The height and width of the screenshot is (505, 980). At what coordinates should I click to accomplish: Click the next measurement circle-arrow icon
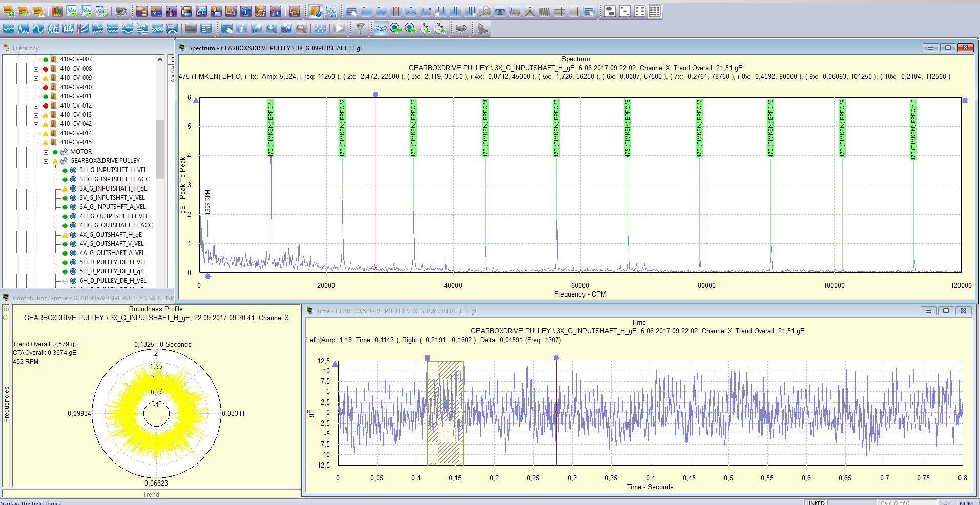(x=410, y=28)
